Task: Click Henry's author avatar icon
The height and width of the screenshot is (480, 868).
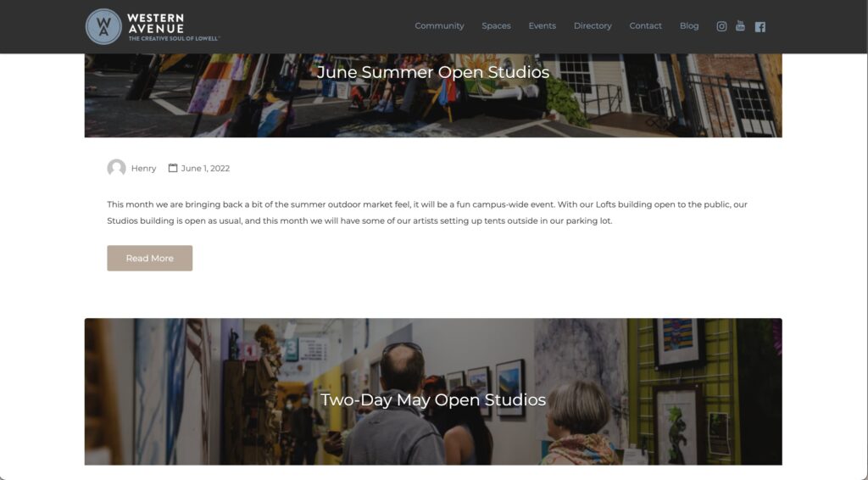Action: (116, 168)
